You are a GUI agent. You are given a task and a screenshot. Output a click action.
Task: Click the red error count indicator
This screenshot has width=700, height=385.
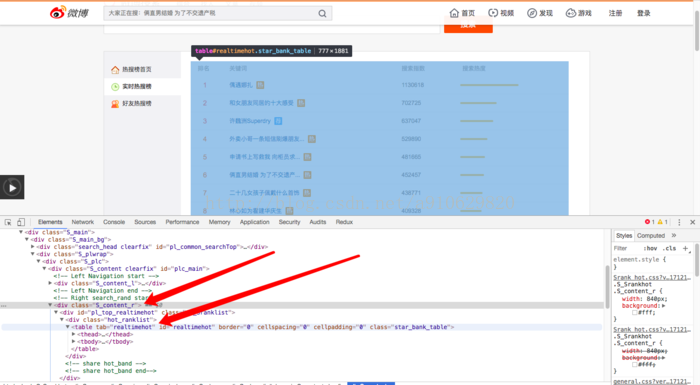(650, 222)
